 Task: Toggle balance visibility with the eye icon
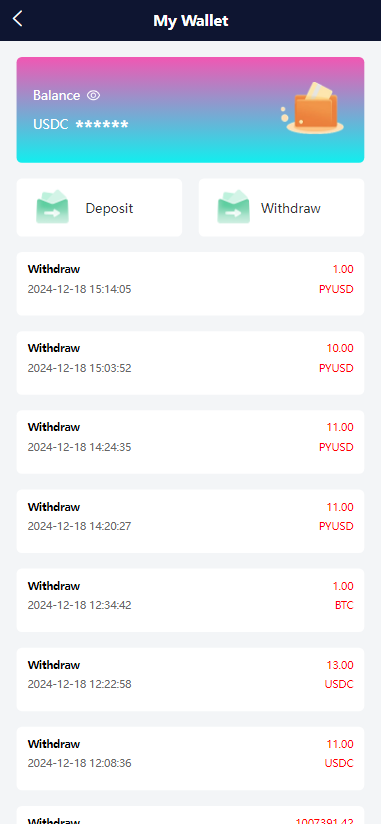(x=94, y=95)
